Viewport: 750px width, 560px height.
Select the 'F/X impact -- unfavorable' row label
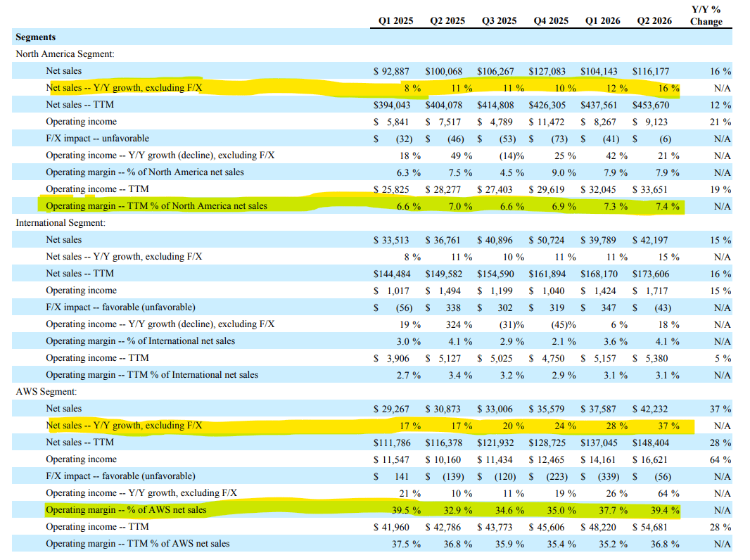98,139
